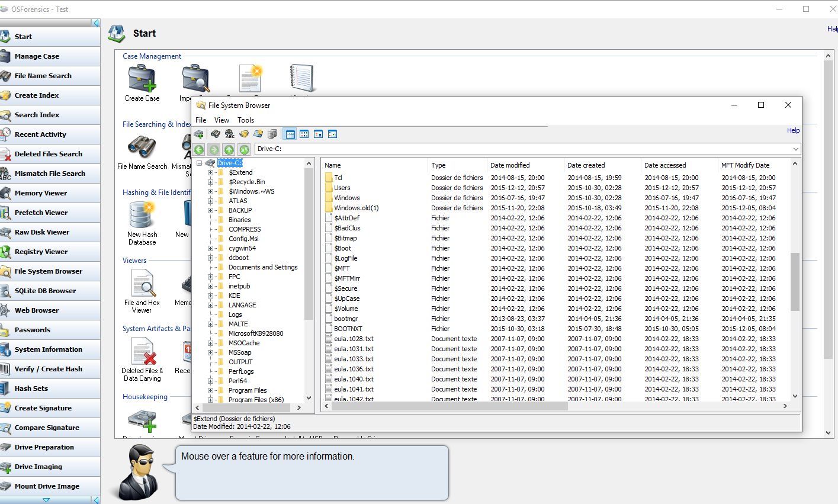The image size is (838, 504).
Task: Click Registry Viewer in the sidebar
Action: pos(41,252)
